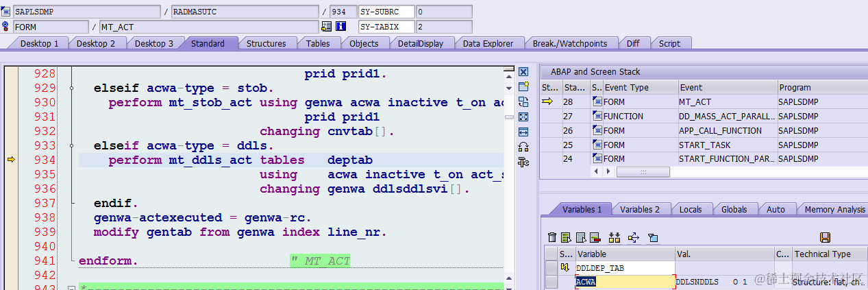
Task: Click the filter/layout icon in Variables toolbar
Action: [653, 237]
